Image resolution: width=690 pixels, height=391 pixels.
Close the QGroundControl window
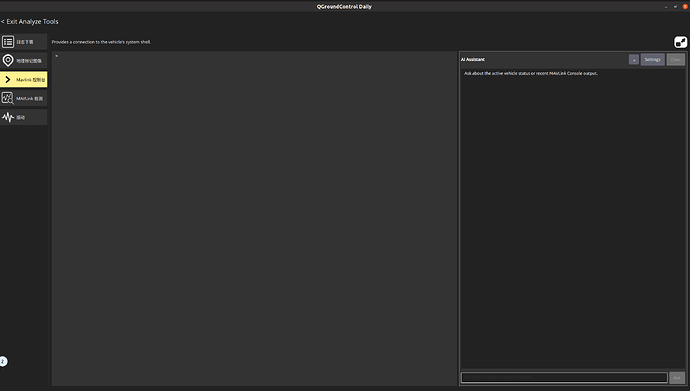click(x=685, y=7)
